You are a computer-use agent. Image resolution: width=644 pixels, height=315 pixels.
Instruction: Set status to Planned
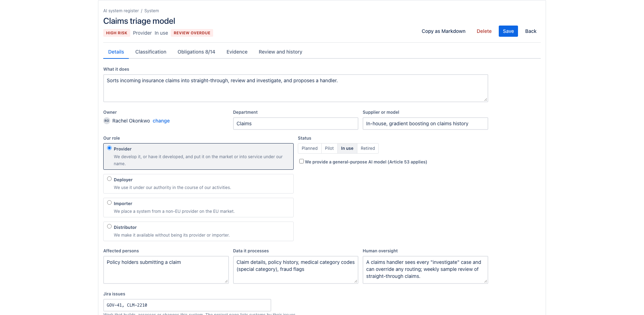(310, 148)
